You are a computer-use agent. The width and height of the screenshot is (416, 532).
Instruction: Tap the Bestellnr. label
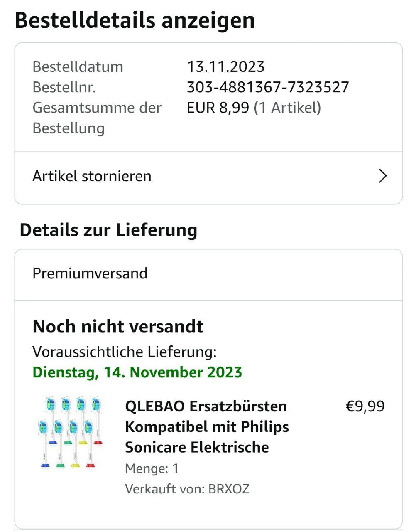(64, 87)
